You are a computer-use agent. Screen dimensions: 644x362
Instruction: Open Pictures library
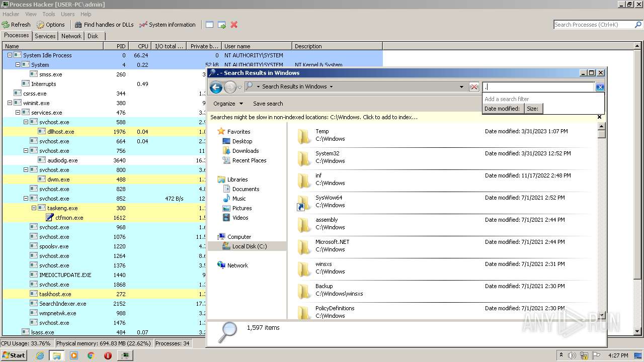(x=237, y=208)
